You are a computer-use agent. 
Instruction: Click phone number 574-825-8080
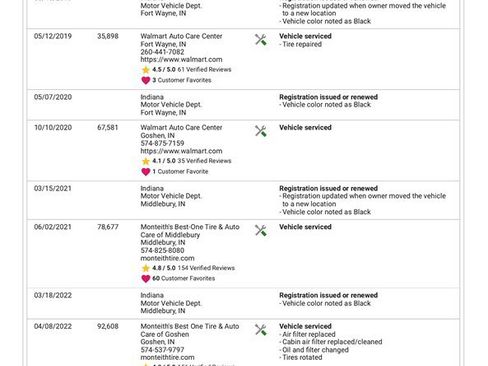[162, 250]
